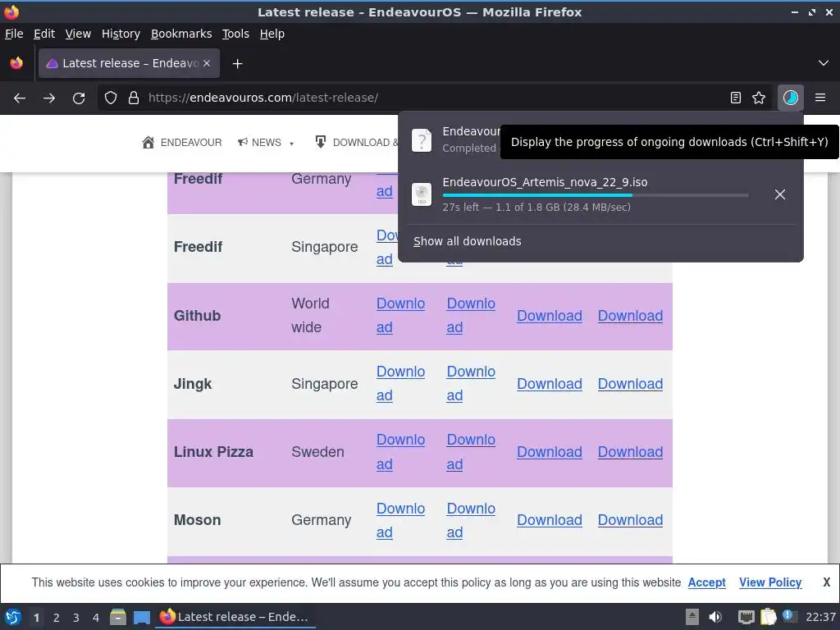Open the file manager from the taskbar
Viewport: 840px width, 630px height.
point(118,617)
